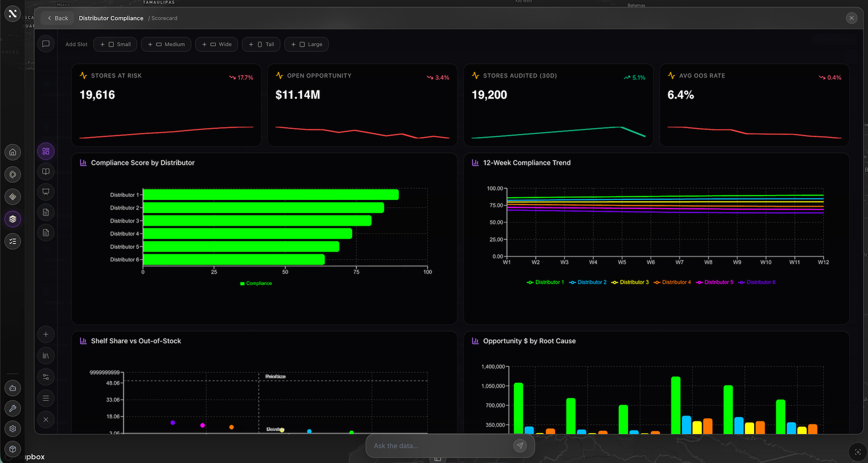Image resolution: width=868 pixels, height=463 pixels.
Task: Open the diamond layers icon in left sidebar
Action: (12, 197)
